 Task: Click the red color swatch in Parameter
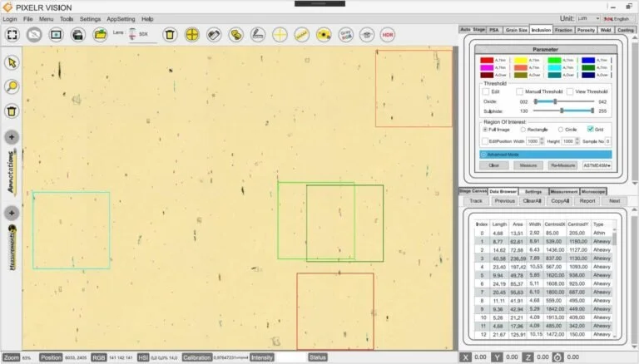pos(487,61)
